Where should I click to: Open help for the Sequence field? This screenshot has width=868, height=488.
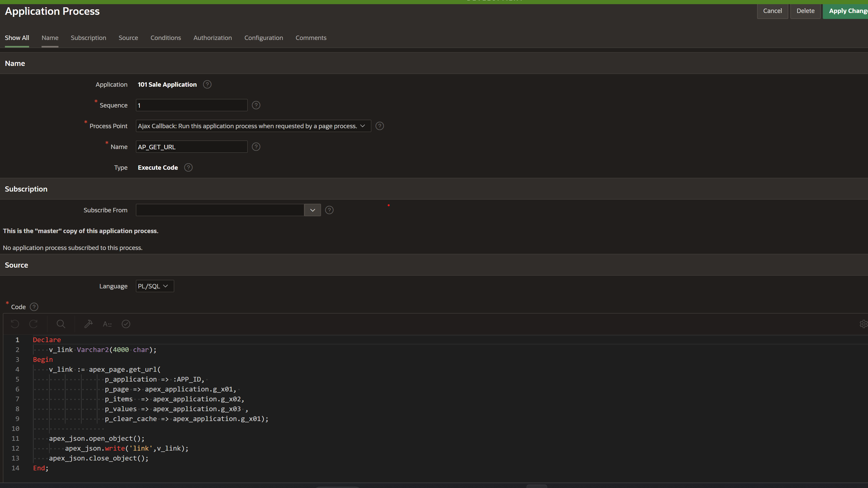tap(256, 105)
